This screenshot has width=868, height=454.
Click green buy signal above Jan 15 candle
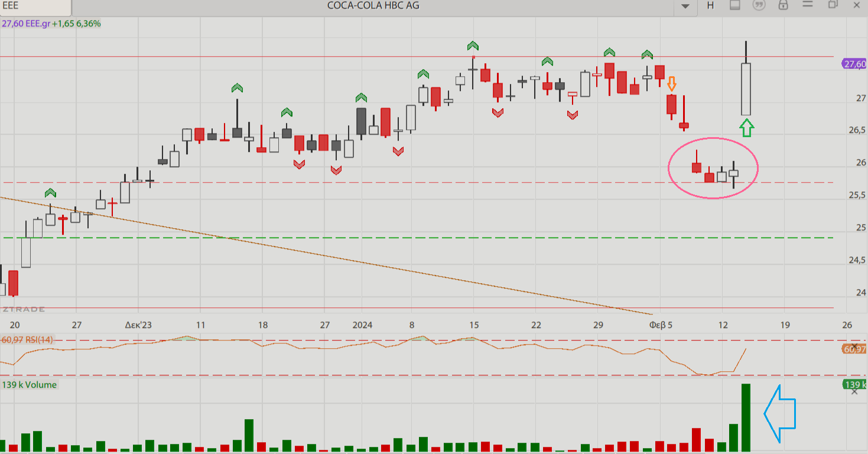pos(473,46)
